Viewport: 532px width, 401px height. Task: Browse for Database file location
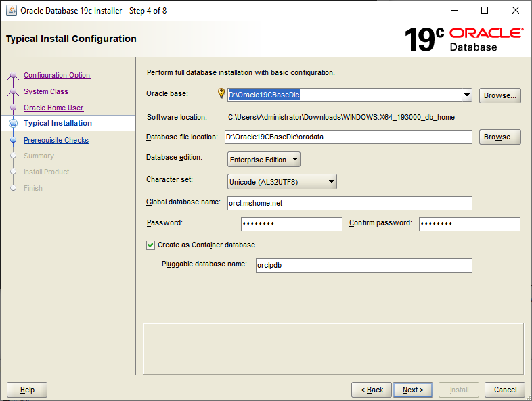[500, 137]
